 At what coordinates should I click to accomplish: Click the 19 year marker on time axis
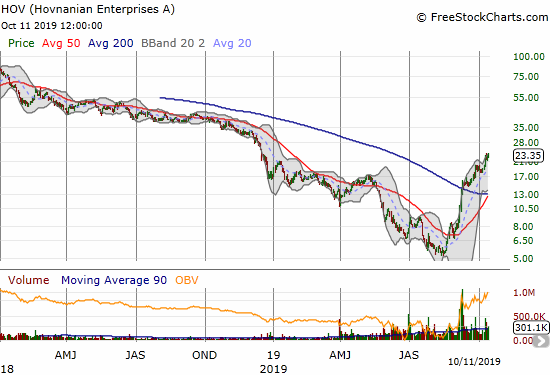point(274,355)
